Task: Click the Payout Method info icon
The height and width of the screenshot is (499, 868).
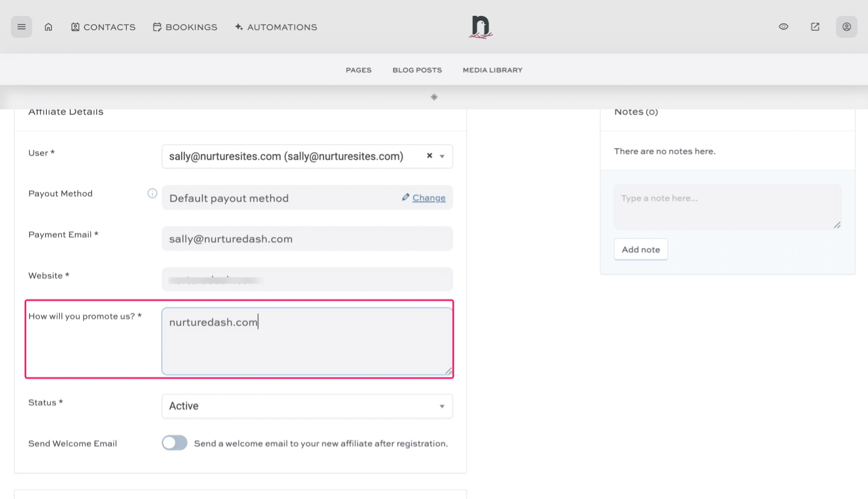Action: [x=152, y=193]
